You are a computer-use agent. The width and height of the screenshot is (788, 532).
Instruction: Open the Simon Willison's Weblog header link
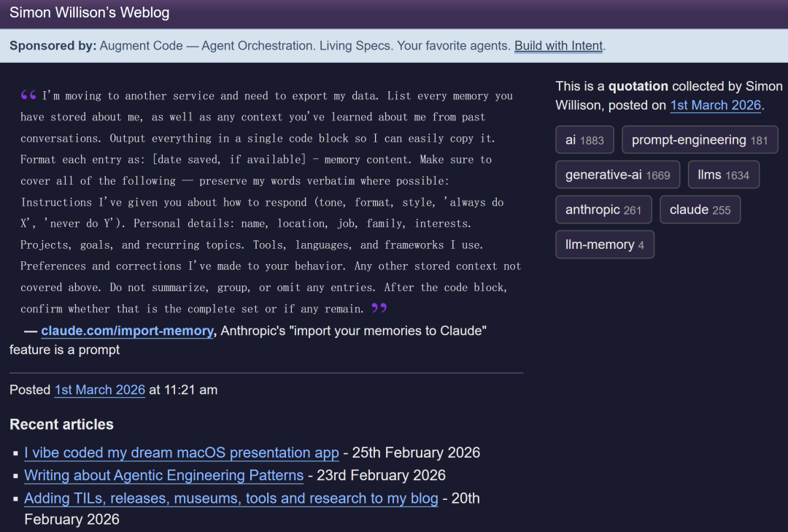[89, 13]
